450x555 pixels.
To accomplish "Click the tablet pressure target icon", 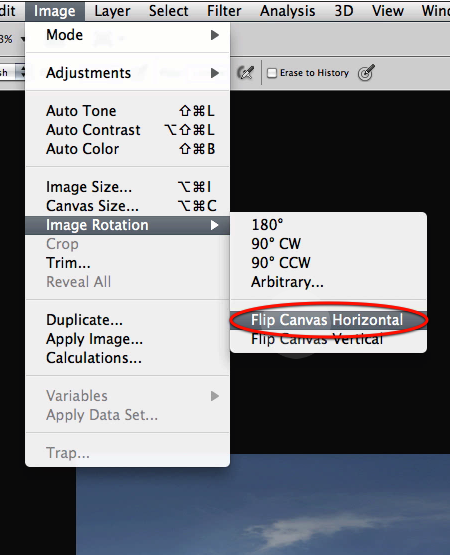I will pos(366,73).
